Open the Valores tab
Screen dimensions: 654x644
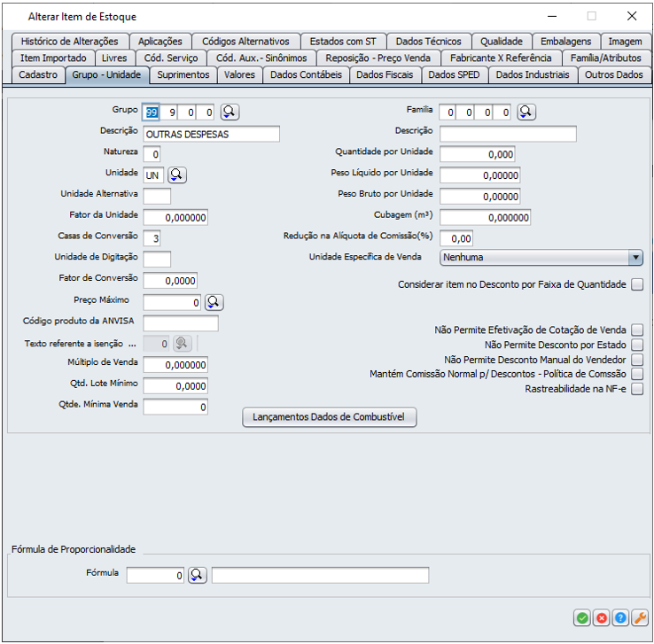point(239,75)
